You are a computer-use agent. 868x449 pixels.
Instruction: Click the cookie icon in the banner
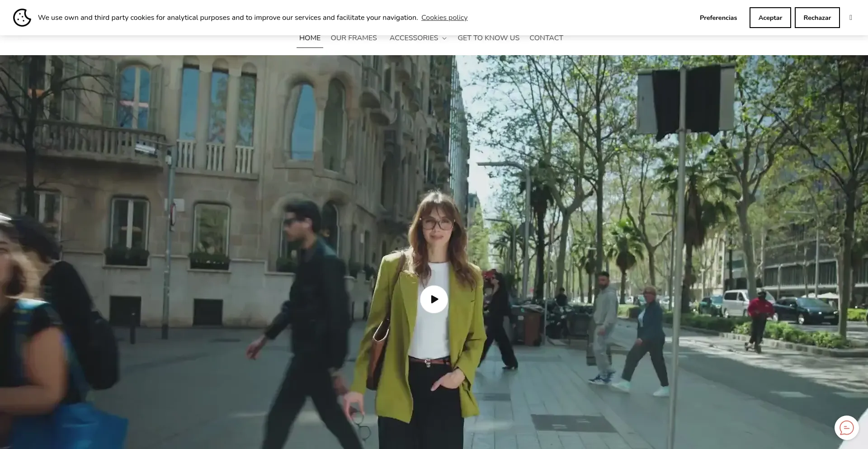coord(22,18)
